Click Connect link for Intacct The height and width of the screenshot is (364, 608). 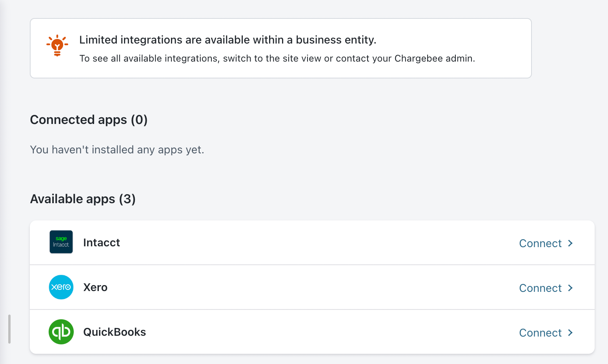(540, 244)
